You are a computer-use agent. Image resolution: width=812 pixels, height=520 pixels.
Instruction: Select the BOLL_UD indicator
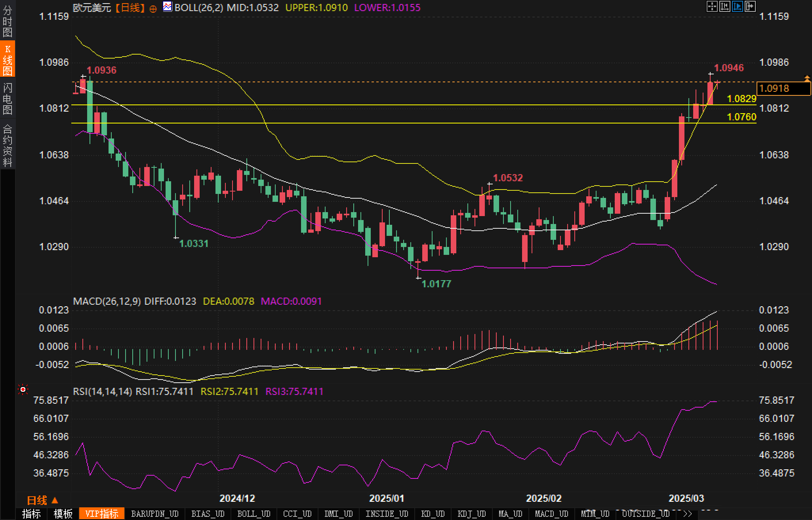tap(254, 514)
